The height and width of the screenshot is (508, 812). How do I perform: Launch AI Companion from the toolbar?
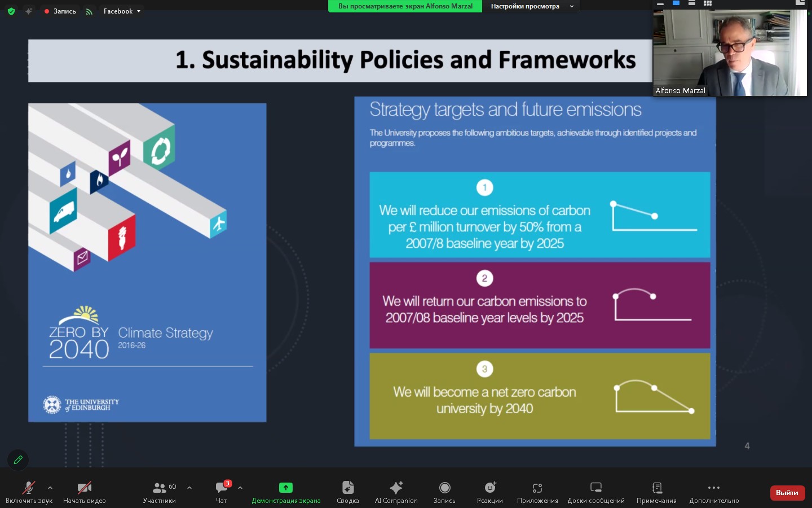pyautogui.click(x=396, y=492)
